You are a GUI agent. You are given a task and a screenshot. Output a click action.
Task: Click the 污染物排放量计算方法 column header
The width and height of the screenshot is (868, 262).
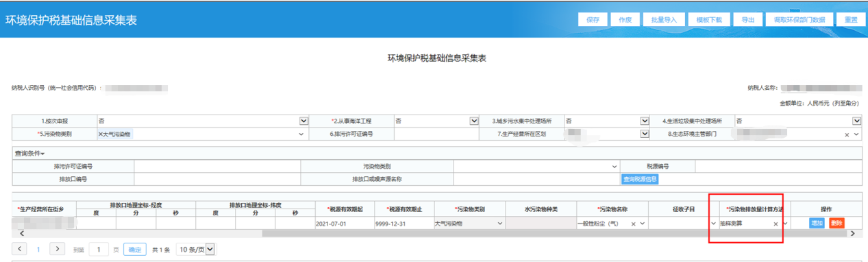click(x=754, y=209)
